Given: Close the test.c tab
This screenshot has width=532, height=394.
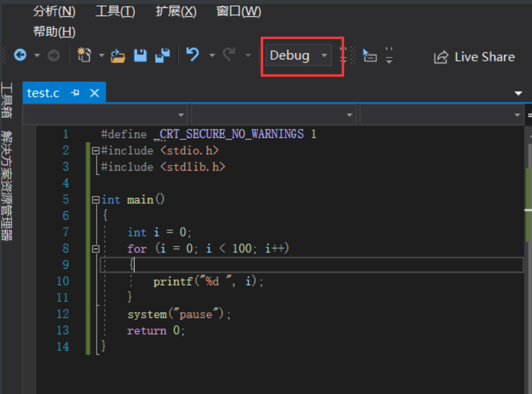Looking at the screenshot, I should (95, 93).
